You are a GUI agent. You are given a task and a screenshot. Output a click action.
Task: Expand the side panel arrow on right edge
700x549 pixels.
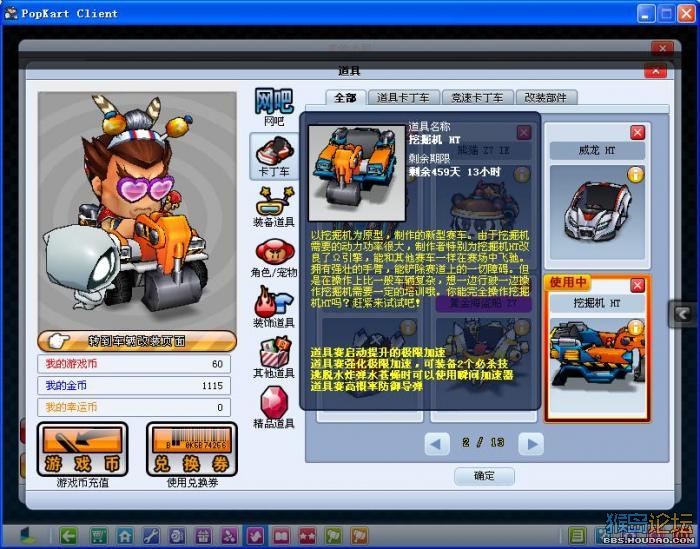tap(683, 314)
